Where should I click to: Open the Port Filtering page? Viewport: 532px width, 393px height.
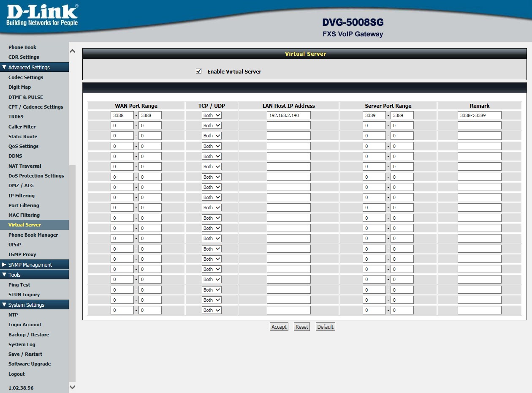click(x=24, y=205)
